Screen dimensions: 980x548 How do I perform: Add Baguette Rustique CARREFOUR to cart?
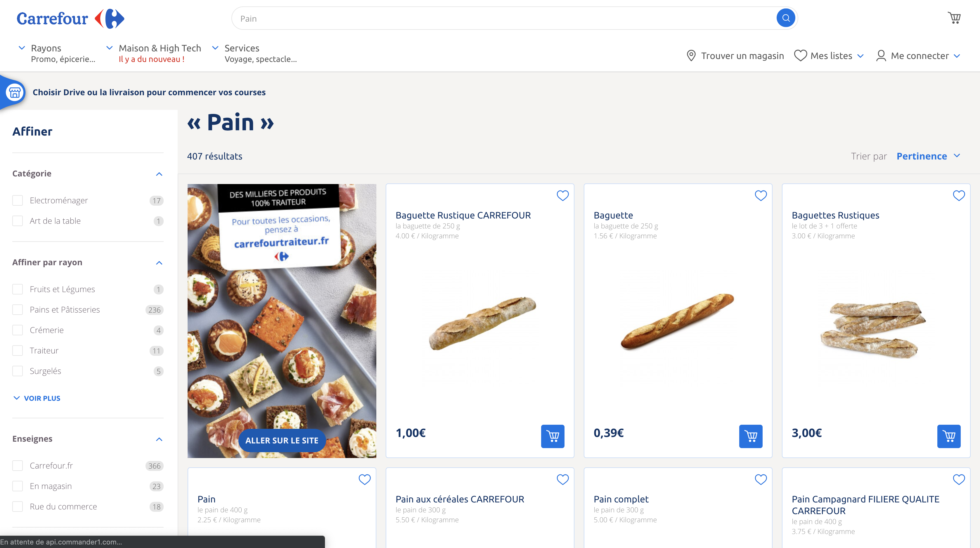(x=553, y=436)
